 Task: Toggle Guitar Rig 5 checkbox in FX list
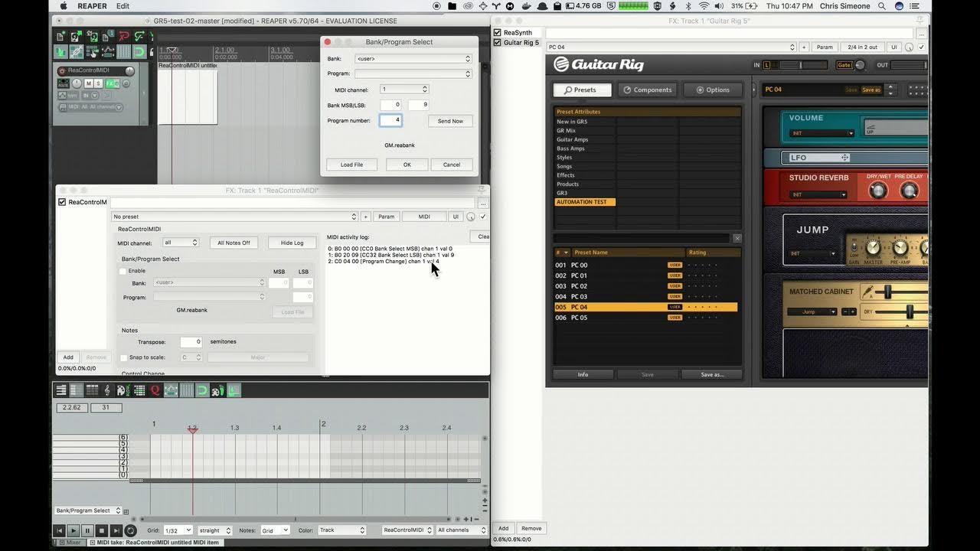point(498,42)
